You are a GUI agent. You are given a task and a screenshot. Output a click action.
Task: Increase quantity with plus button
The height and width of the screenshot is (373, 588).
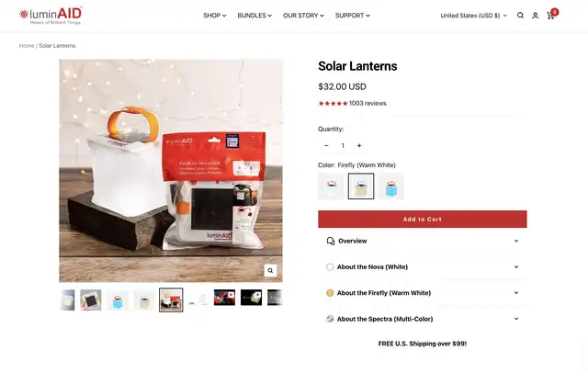coord(359,145)
